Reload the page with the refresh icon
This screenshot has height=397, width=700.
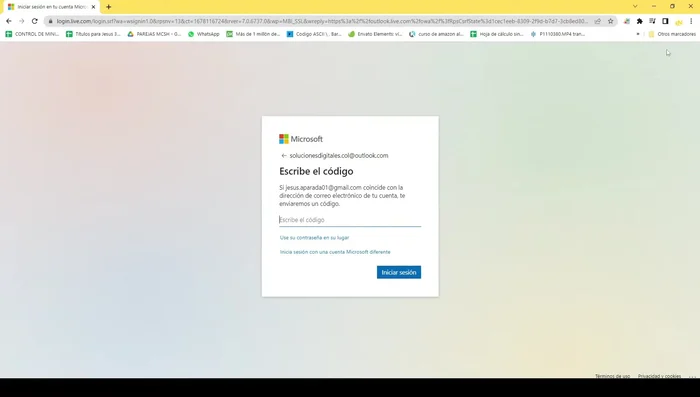(34, 21)
